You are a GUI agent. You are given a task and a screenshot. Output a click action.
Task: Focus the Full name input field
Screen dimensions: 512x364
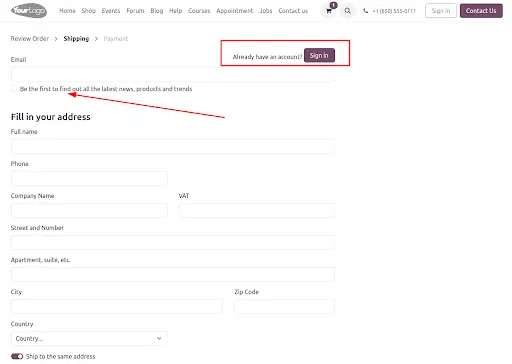(173, 146)
